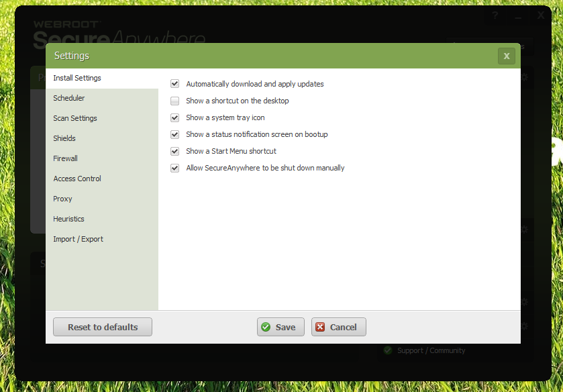Close the Settings dialog with X

[506, 56]
